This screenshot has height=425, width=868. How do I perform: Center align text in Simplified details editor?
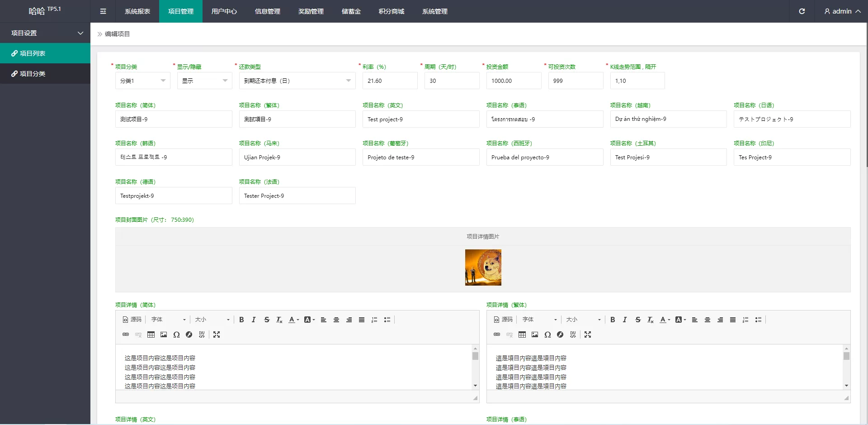click(336, 320)
